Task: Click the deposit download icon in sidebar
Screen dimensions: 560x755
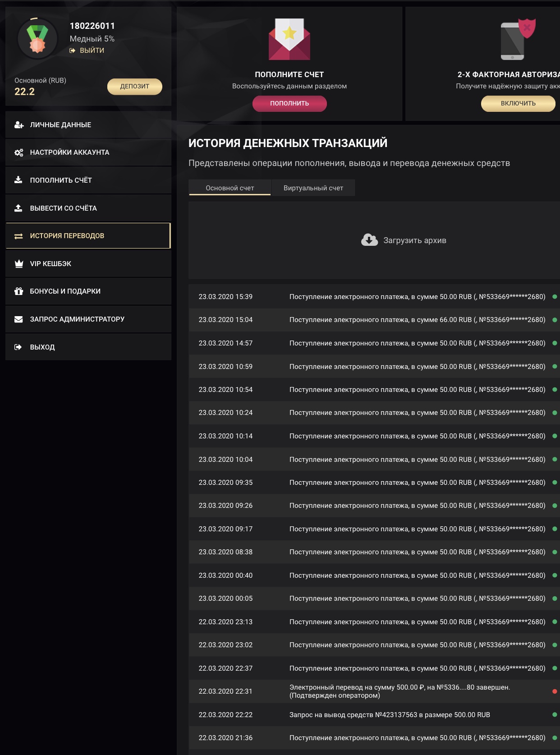Action: pyautogui.click(x=18, y=180)
